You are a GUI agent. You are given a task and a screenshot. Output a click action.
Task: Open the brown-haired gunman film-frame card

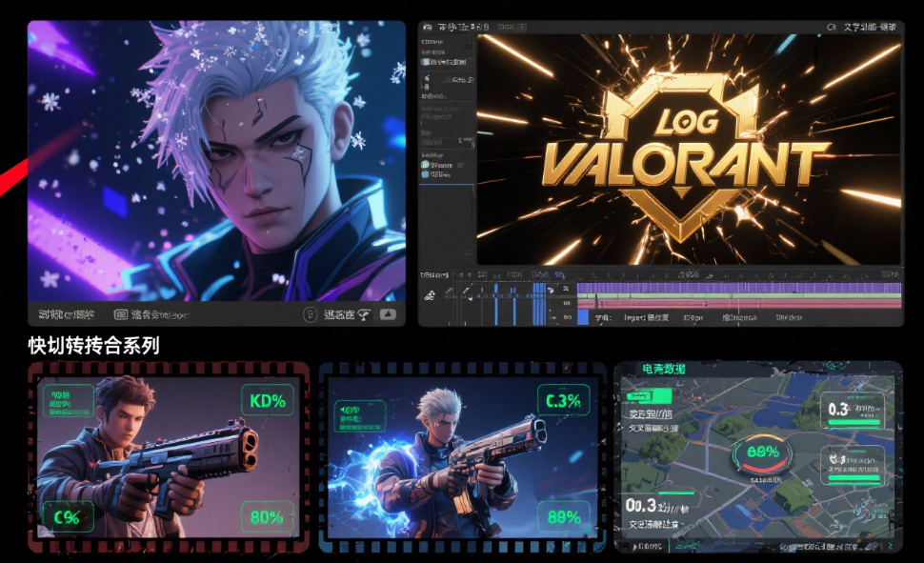point(169,457)
